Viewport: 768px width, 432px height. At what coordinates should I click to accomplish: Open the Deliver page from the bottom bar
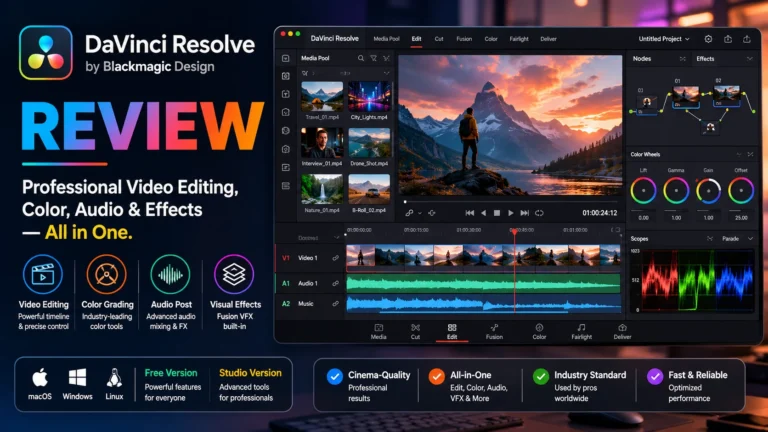622,332
